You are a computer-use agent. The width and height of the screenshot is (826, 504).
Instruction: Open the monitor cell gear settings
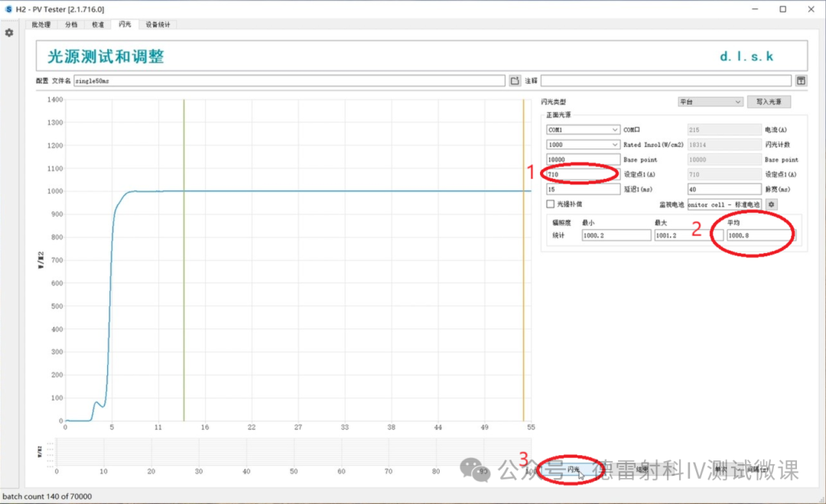(772, 204)
